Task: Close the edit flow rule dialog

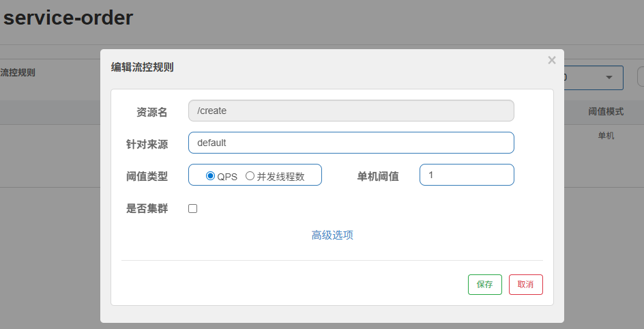Action: [552, 60]
